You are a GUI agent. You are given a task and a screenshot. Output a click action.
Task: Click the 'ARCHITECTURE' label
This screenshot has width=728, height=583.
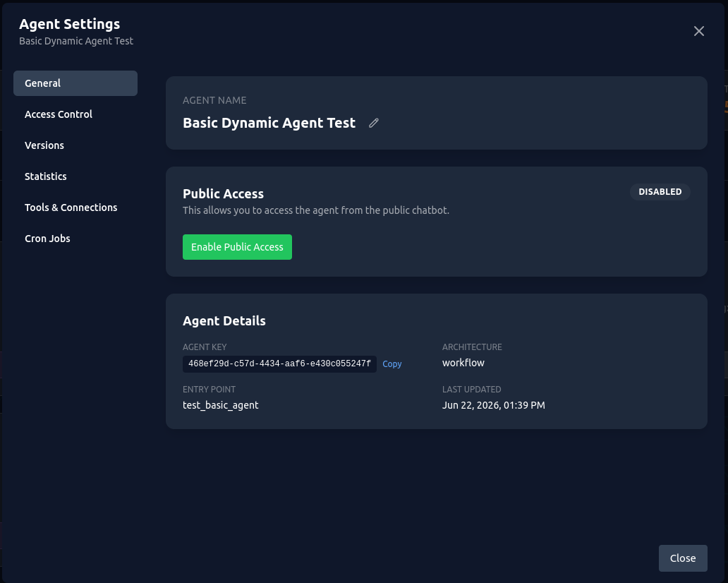(x=472, y=347)
